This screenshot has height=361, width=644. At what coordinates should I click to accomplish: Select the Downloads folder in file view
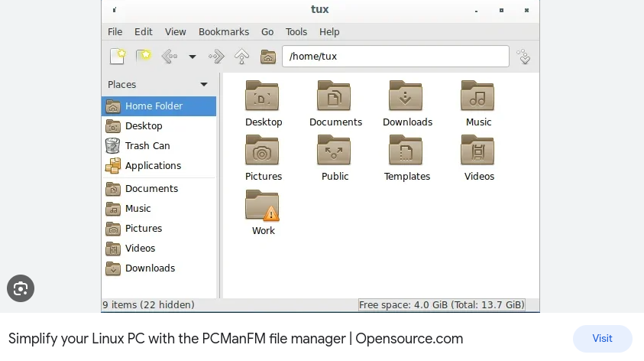[406, 98]
